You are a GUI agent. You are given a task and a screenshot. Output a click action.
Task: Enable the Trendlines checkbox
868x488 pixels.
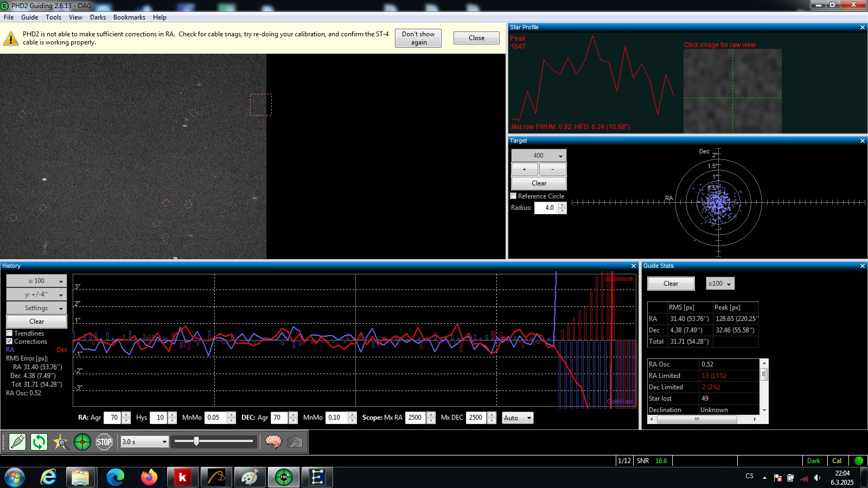[9, 333]
